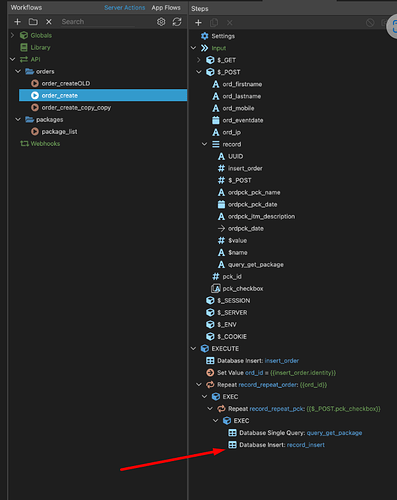Image resolution: width=397 pixels, height=500 pixels.
Task: Click the delete workflow X icon
Action: [x=49, y=22]
